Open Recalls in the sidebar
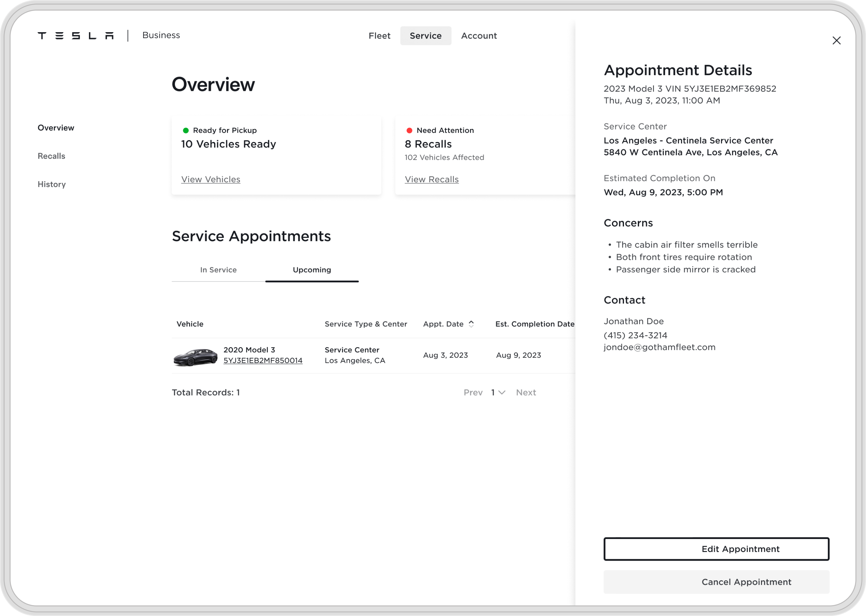Viewport: 866px width, 616px height. pos(51,156)
